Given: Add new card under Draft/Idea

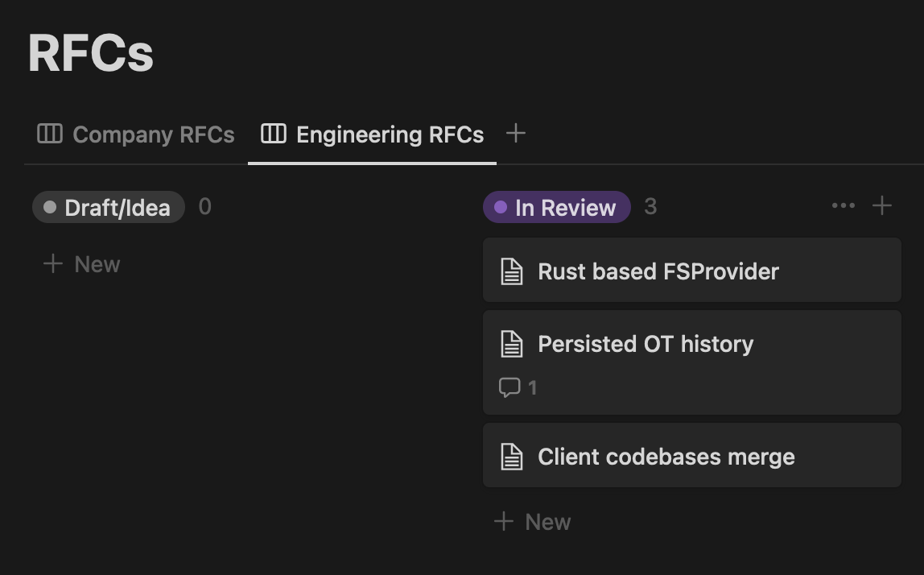Looking at the screenshot, I should [81, 264].
